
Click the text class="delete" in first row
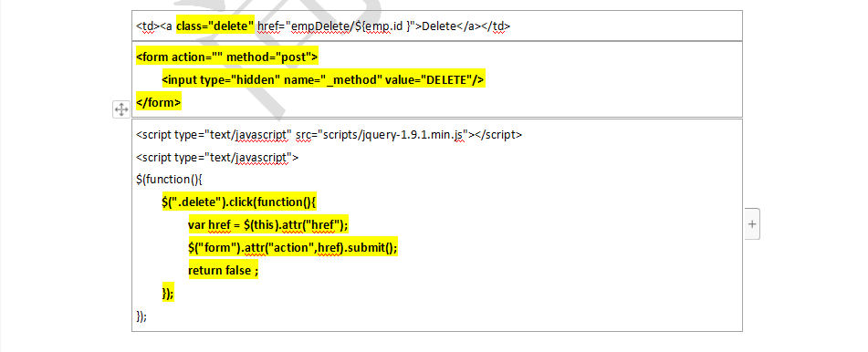coord(215,26)
